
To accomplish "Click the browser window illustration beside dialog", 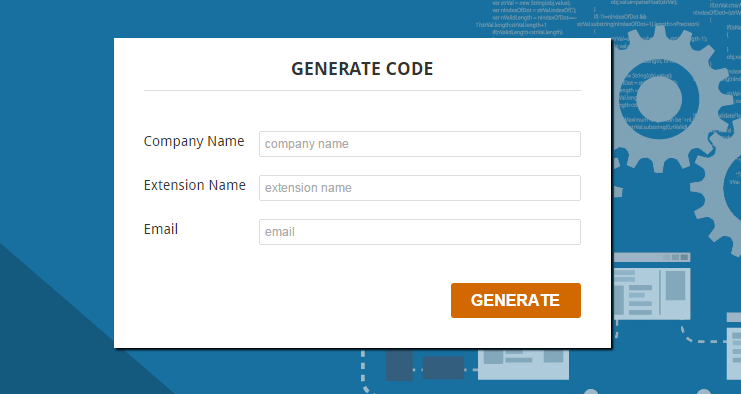I will point(651,286).
